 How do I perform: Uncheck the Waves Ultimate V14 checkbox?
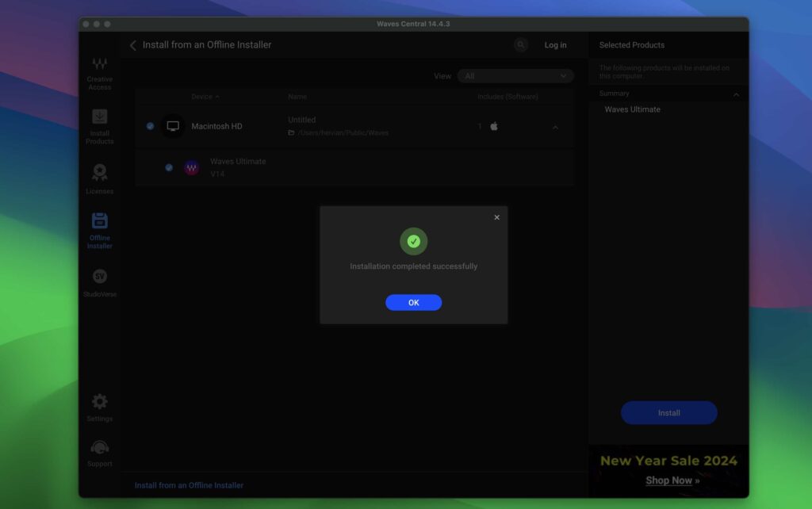169,167
